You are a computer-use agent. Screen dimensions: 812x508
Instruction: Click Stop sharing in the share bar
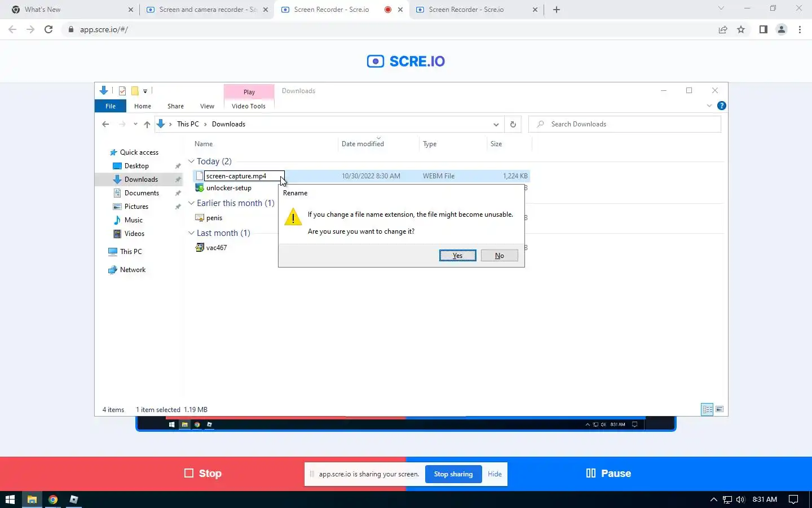coord(453,474)
